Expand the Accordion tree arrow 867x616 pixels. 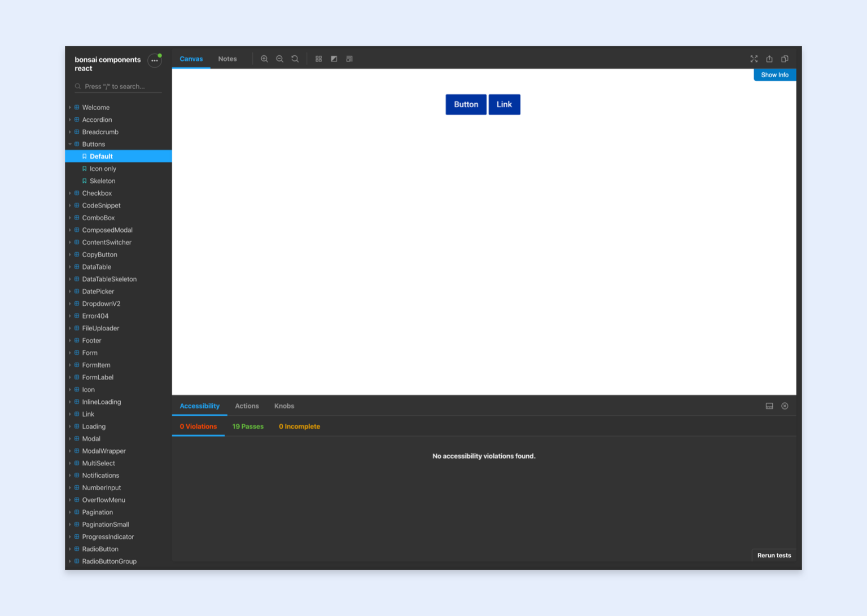click(70, 120)
